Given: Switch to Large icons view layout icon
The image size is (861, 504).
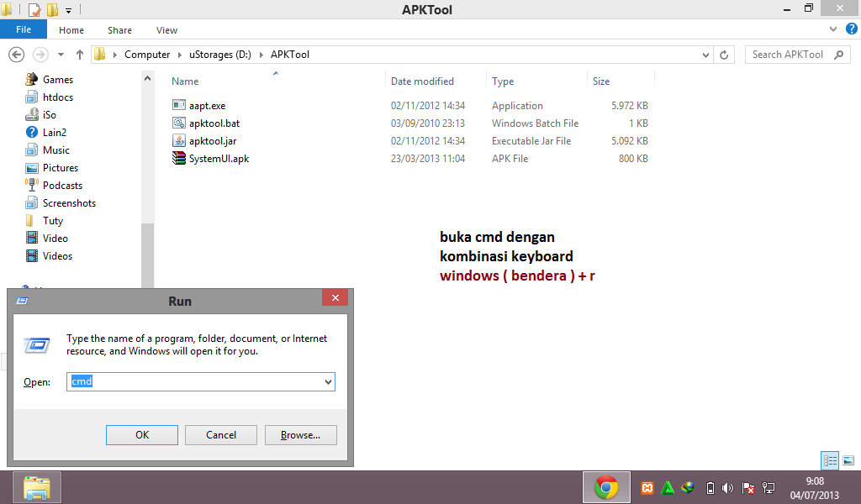Looking at the screenshot, I should pyautogui.click(x=848, y=460).
